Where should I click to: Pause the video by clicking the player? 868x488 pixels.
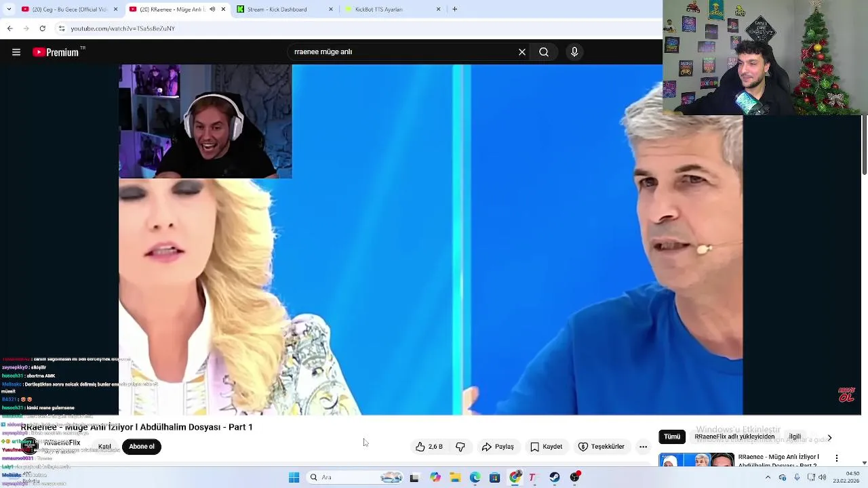[431, 239]
